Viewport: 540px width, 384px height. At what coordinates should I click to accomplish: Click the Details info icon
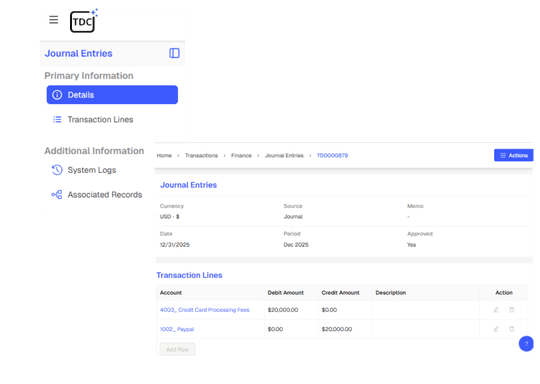coord(57,95)
